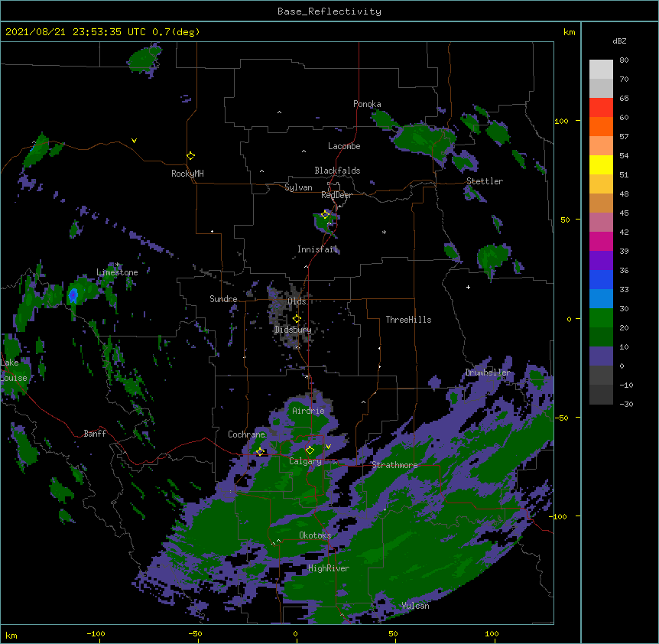Image resolution: width=659 pixels, height=644 pixels.
Task: Click the 60 dBZ orange color swatch
Action: pos(601,126)
